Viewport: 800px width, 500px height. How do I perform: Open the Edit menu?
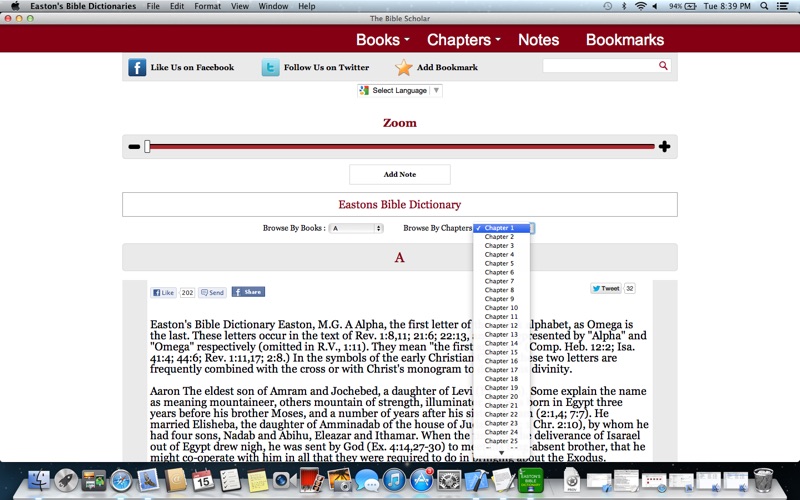pyautogui.click(x=177, y=6)
